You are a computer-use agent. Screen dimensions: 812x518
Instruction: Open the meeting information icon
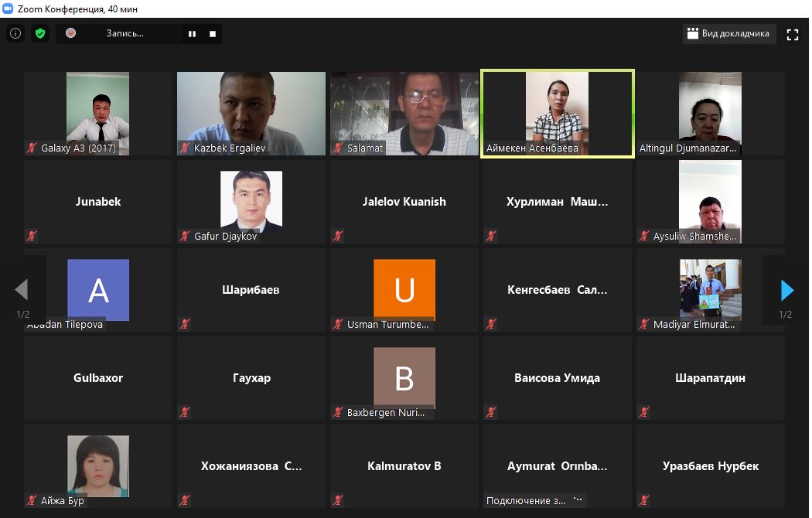tap(15, 34)
